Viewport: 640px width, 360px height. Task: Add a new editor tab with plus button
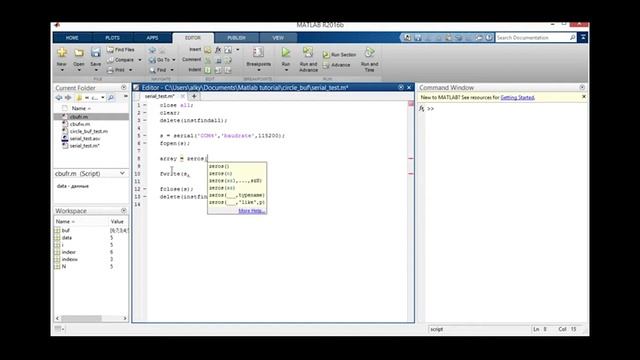coord(194,96)
